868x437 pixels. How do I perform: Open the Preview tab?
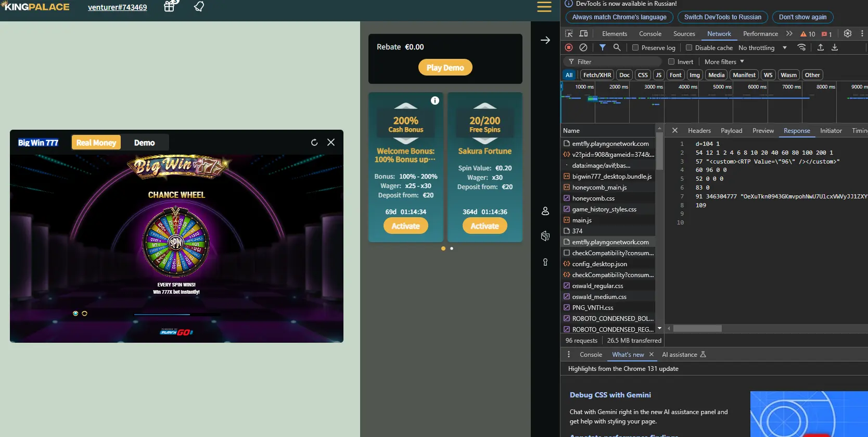pos(763,131)
